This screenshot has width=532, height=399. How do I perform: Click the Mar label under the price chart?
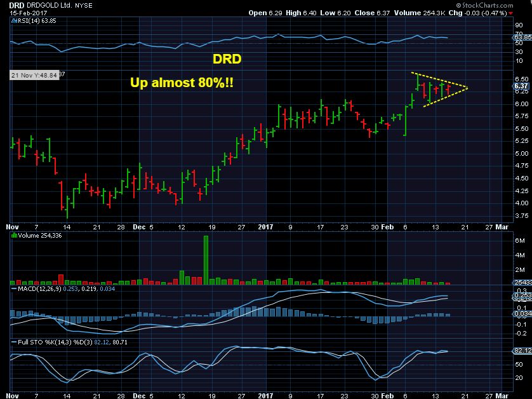502,227
